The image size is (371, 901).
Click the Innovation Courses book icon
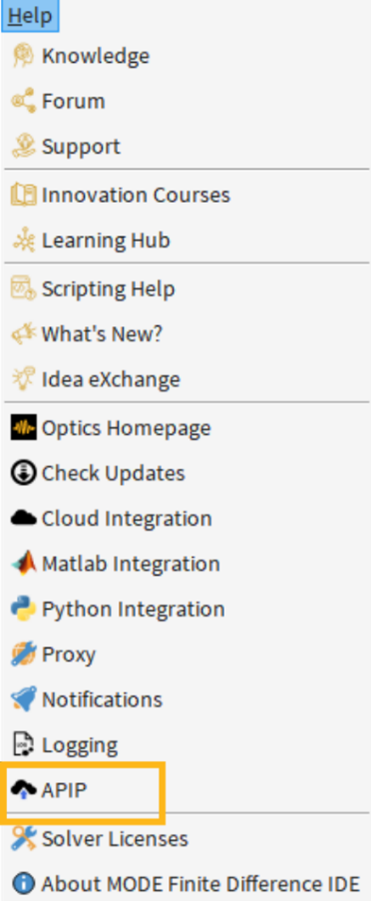(23, 195)
